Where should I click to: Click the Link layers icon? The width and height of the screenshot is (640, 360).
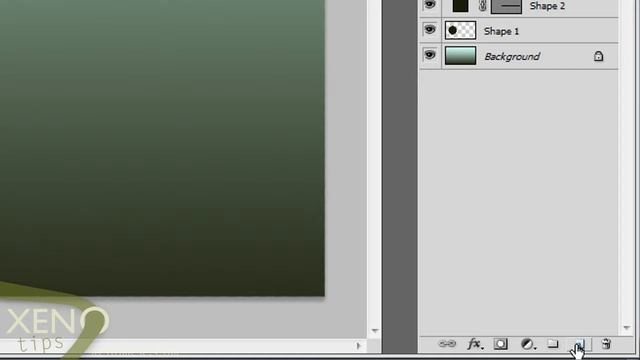coord(447,344)
